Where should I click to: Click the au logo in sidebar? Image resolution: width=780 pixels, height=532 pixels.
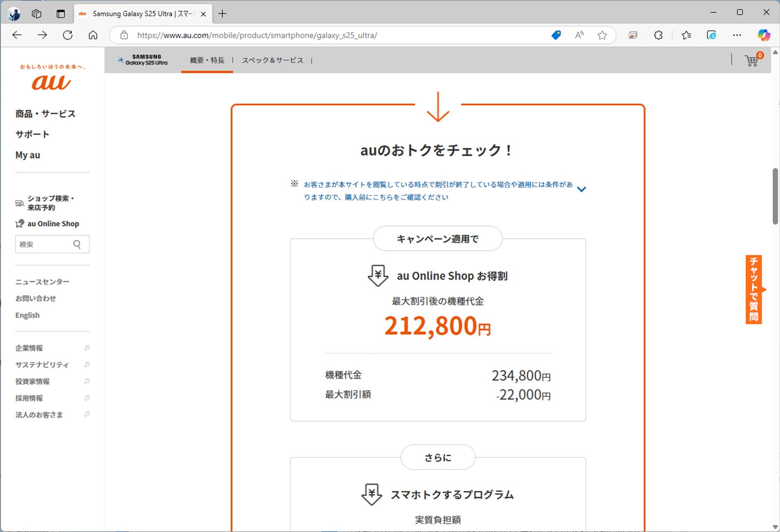(52, 82)
